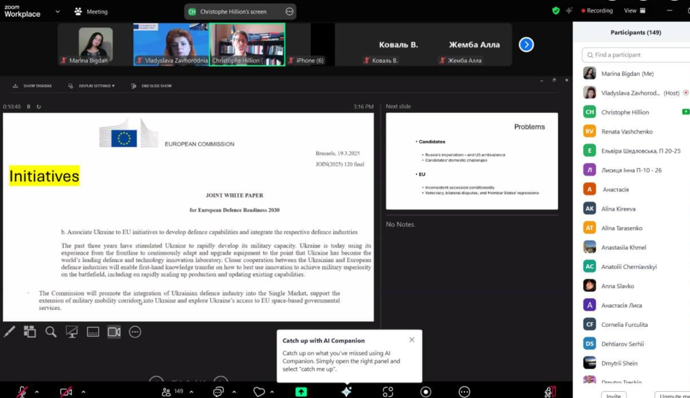Image resolution: width=690 pixels, height=398 pixels.
Task: Open reactions heart icon
Action: 259,391
